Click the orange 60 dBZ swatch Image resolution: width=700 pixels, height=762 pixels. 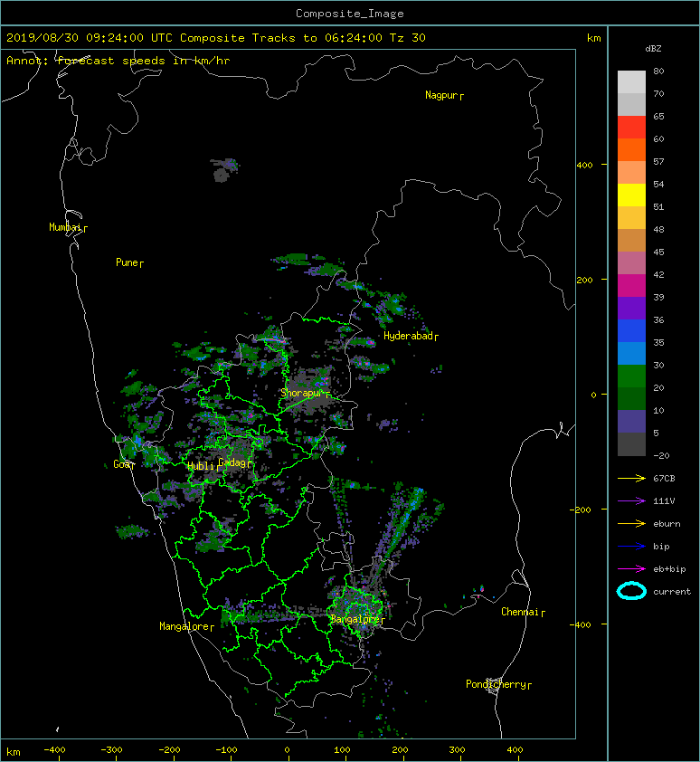click(631, 149)
